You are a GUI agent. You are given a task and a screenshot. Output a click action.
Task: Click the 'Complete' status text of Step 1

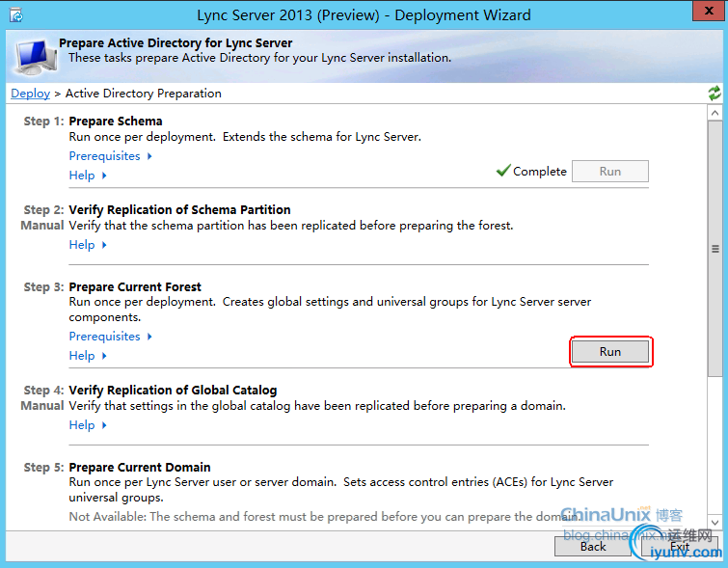tap(540, 172)
